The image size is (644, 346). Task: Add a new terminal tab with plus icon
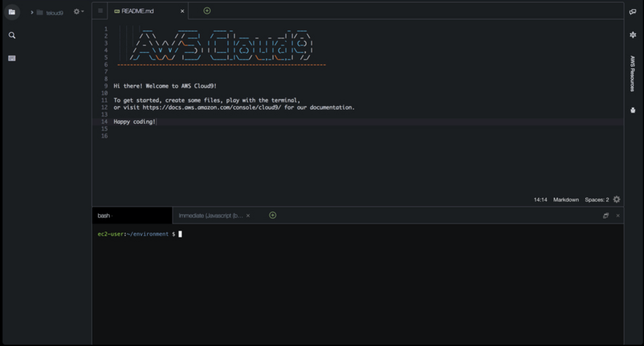[x=273, y=215]
